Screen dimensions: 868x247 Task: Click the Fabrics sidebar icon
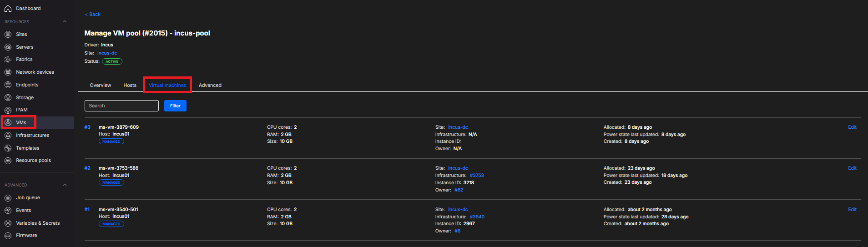coord(8,60)
